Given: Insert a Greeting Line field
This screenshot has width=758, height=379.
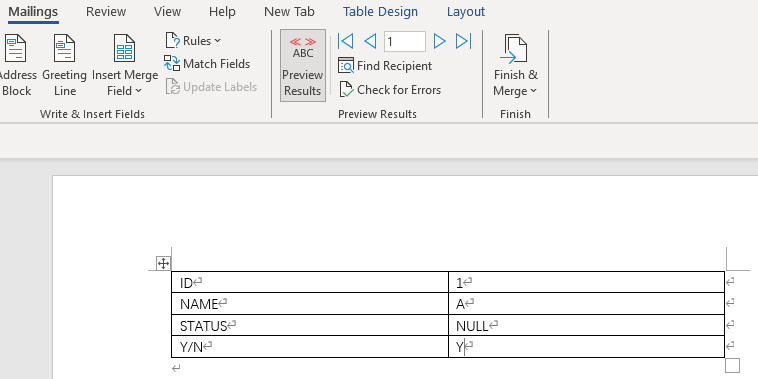Looking at the screenshot, I should pyautogui.click(x=64, y=65).
